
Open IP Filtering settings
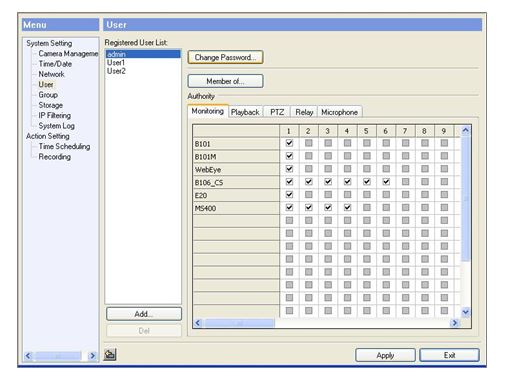[x=54, y=115]
